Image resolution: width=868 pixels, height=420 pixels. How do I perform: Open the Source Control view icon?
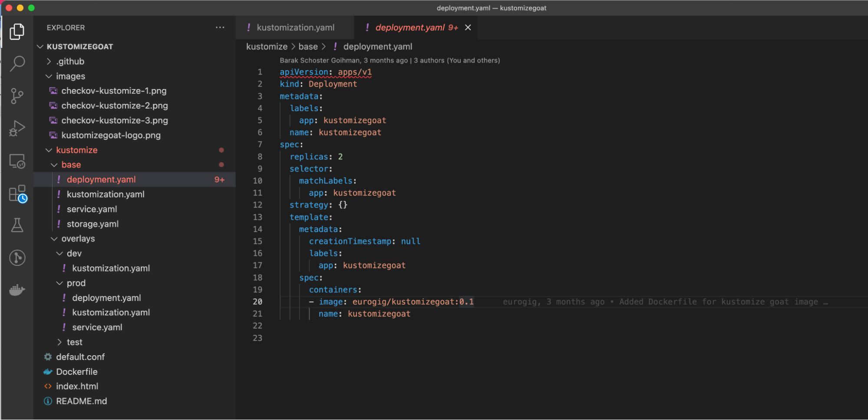(x=17, y=96)
